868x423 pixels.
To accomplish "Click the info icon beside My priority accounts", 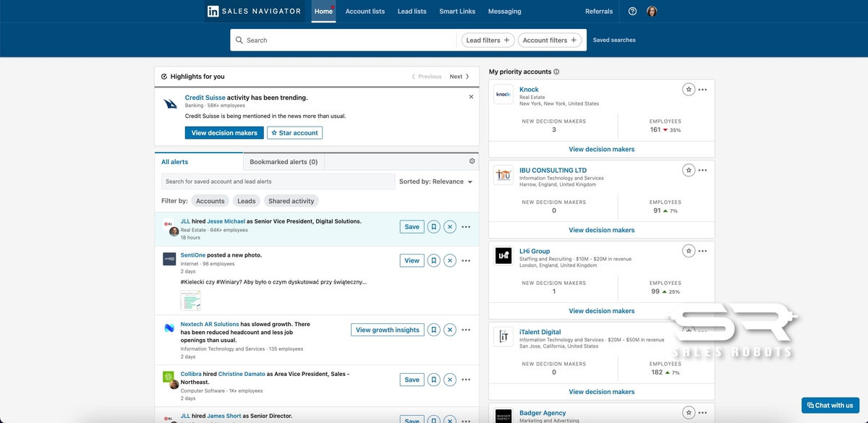I will pos(556,72).
